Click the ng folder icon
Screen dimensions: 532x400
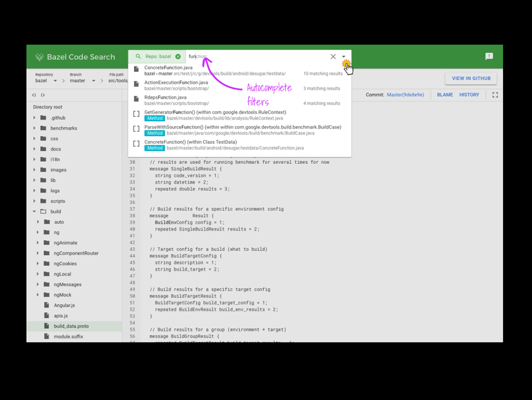point(47,232)
